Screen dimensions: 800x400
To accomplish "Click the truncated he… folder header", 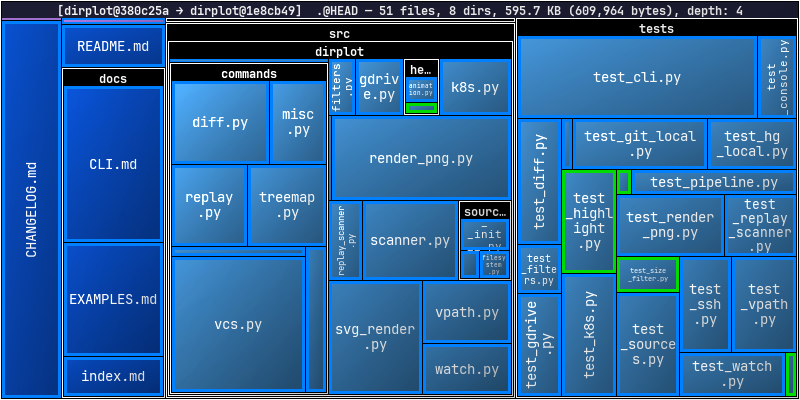I will click(x=421, y=69).
